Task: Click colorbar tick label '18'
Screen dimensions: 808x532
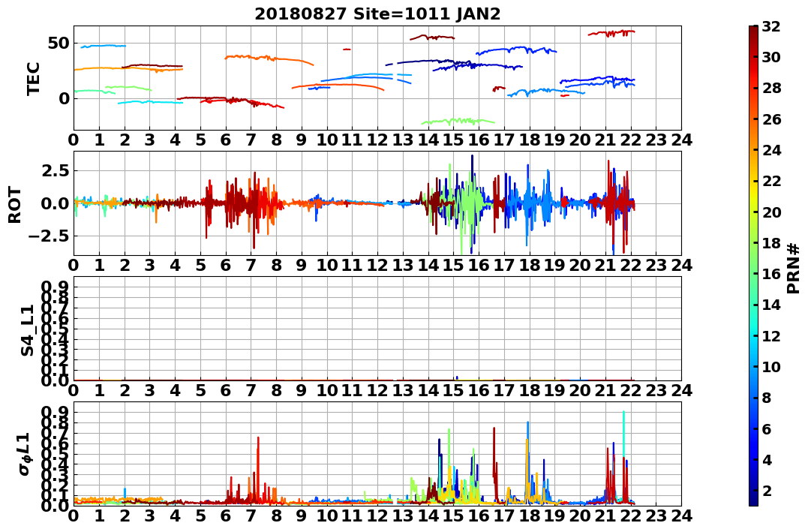Action: (x=771, y=243)
